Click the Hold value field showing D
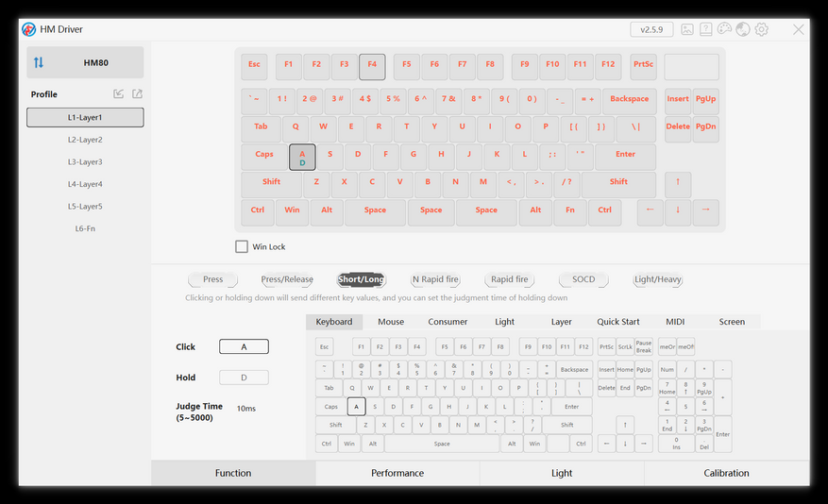 coord(244,378)
